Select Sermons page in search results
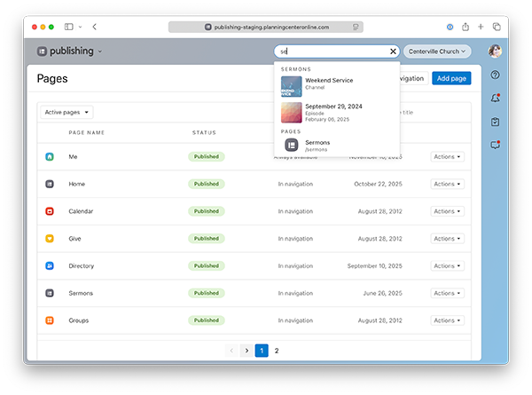 [317, 144]
